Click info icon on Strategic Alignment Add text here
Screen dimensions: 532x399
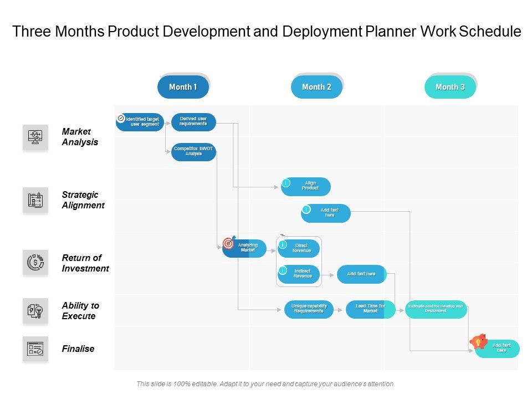306,209
